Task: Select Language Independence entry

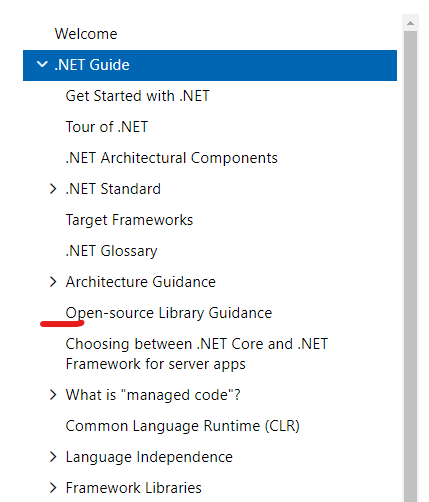Action: [149, 457]
